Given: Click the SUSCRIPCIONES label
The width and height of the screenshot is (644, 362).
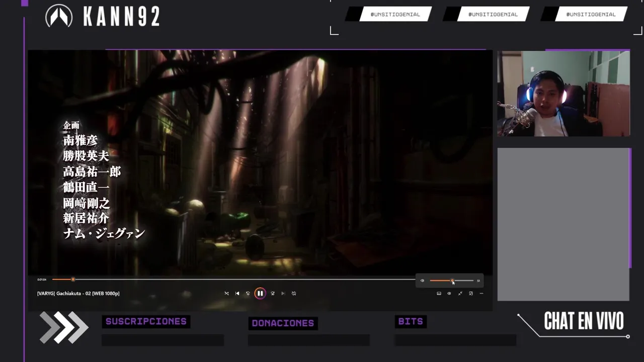Looking at the screenshot, I should (146, 321).
